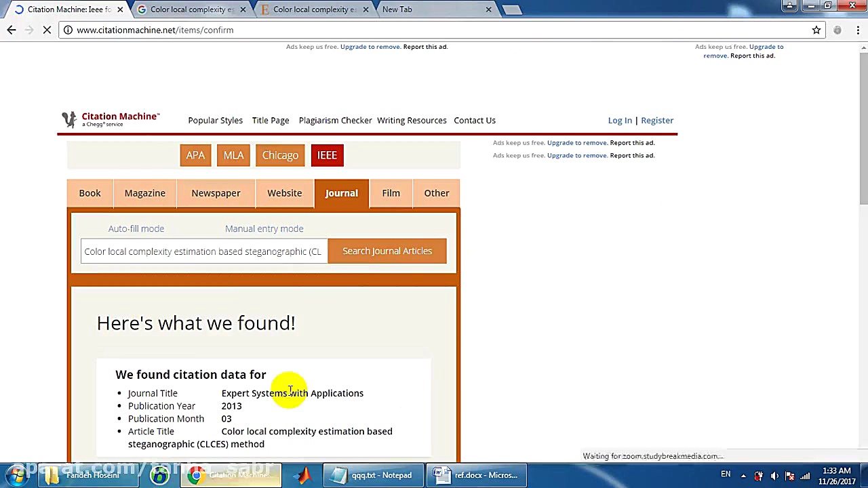This screenshot has height=488, width=868.
Task: Open the Chrome menu with three dots
Action: point(858,30)
